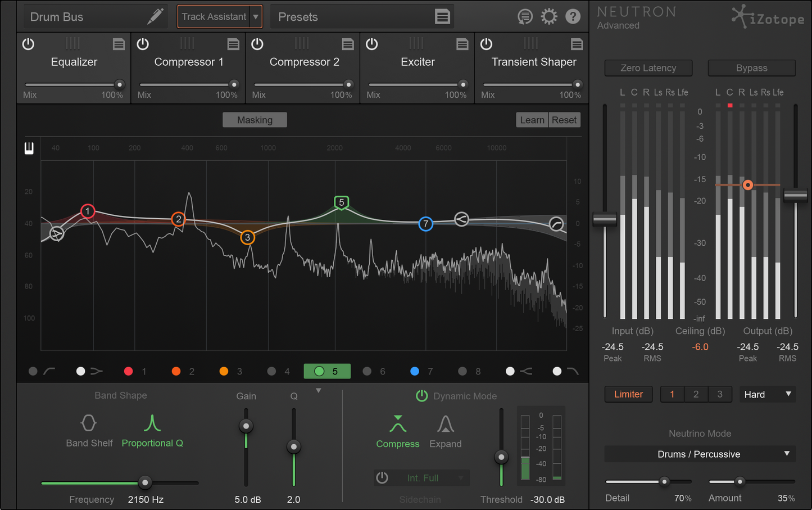Open the limiter Hard style dropdown
This screenshot has width=812, height=510.
point(788,394)
